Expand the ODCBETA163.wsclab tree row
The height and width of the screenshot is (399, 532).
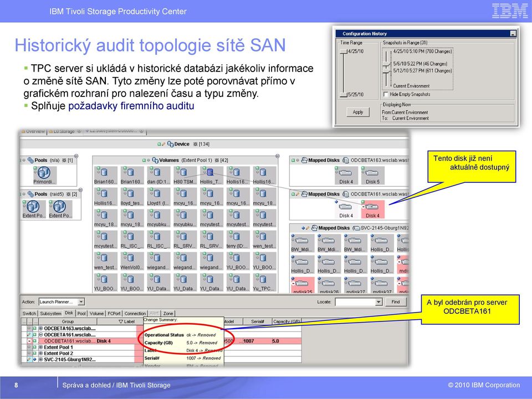point(40,329)
